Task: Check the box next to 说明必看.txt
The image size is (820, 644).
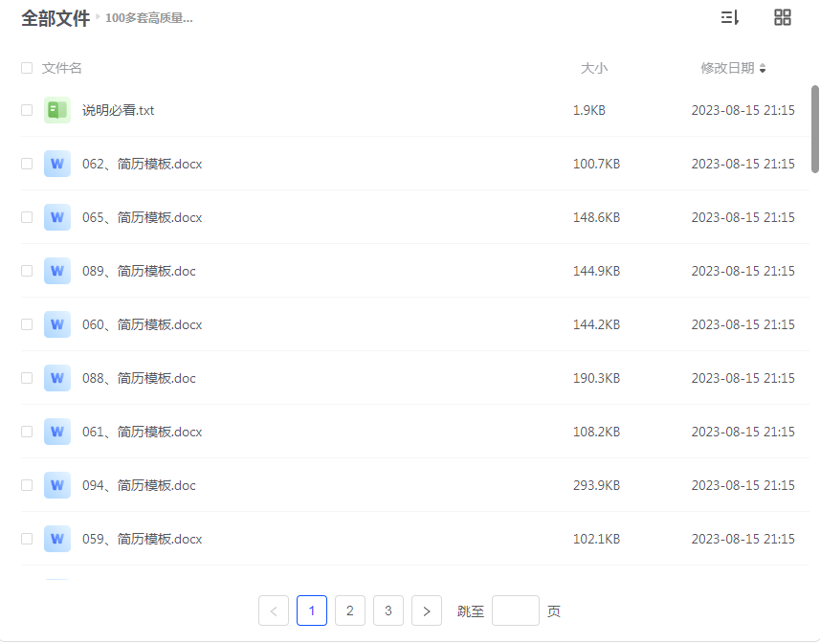Action: coord(27,109)
